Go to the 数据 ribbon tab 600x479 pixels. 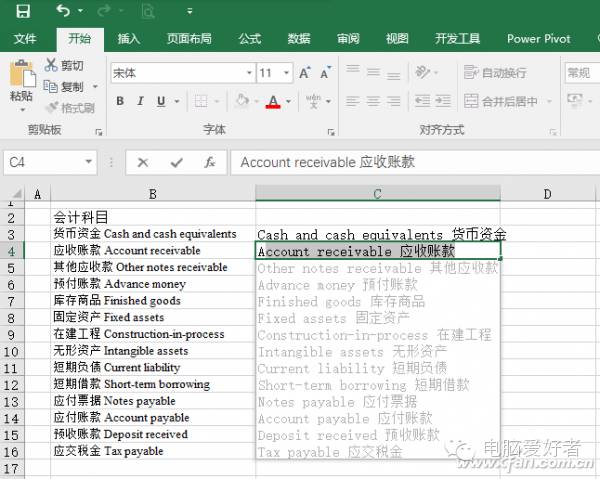299,39
